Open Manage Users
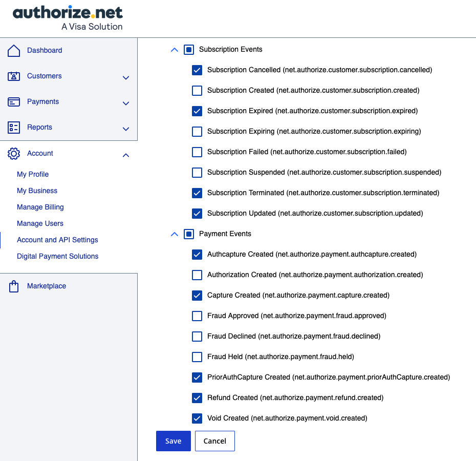Image resolution: width=476 pixels, height=461 pixels. (40, 224)
